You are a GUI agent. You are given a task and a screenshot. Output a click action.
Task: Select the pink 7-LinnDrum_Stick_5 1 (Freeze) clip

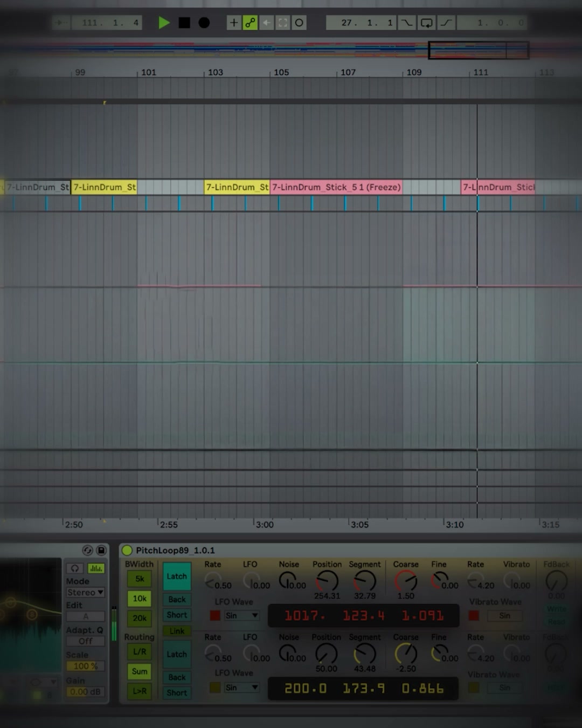tap(336, 187)
